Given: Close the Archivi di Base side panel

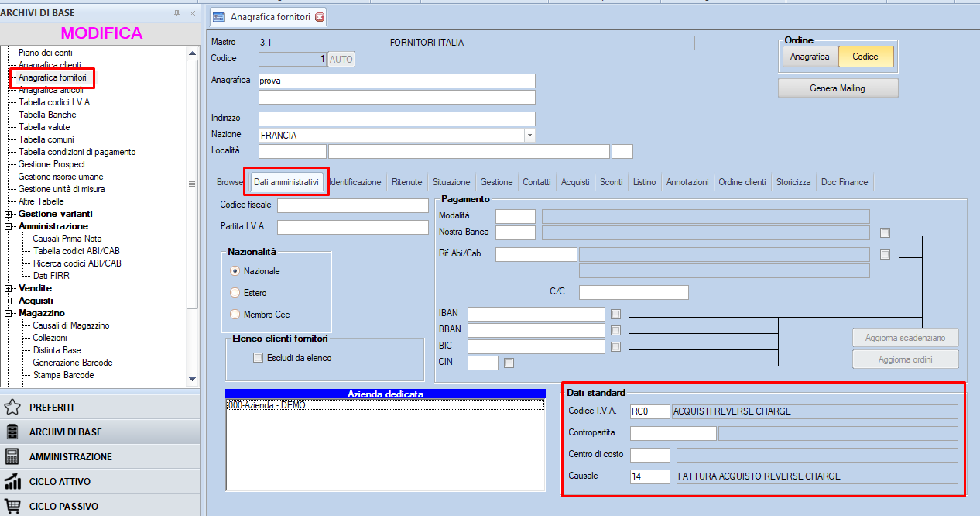Looking at the screenshot, I should [191, 12].
